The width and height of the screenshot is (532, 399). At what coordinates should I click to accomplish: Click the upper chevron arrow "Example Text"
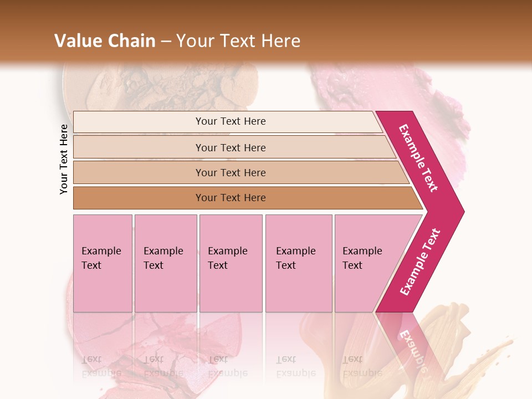click(418, 158)
